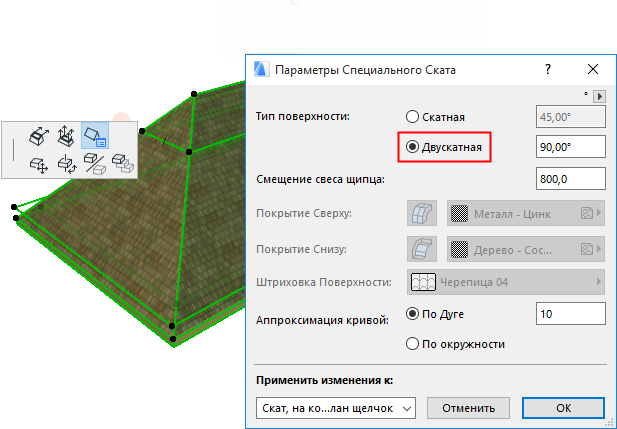Image resolution: width=617 pixels, height=429 pixels.
Task: Click the Черепица 04 fill pattern preview
Action: click(x=423, y=282)
